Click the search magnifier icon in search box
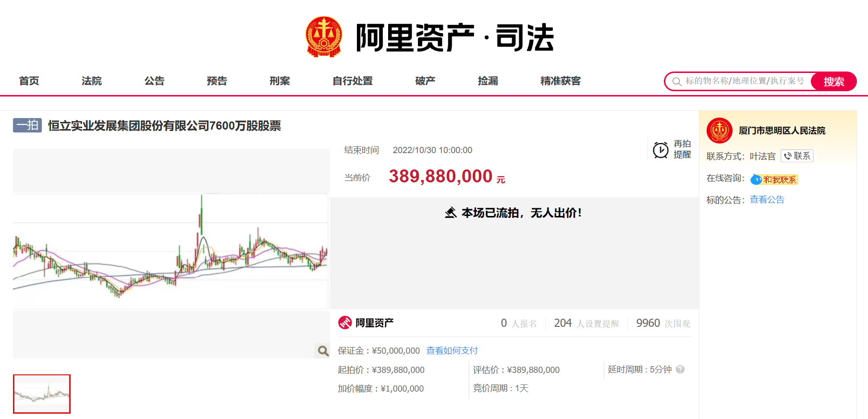Screen dimensions: 868x419 click(x=677, y=82)
